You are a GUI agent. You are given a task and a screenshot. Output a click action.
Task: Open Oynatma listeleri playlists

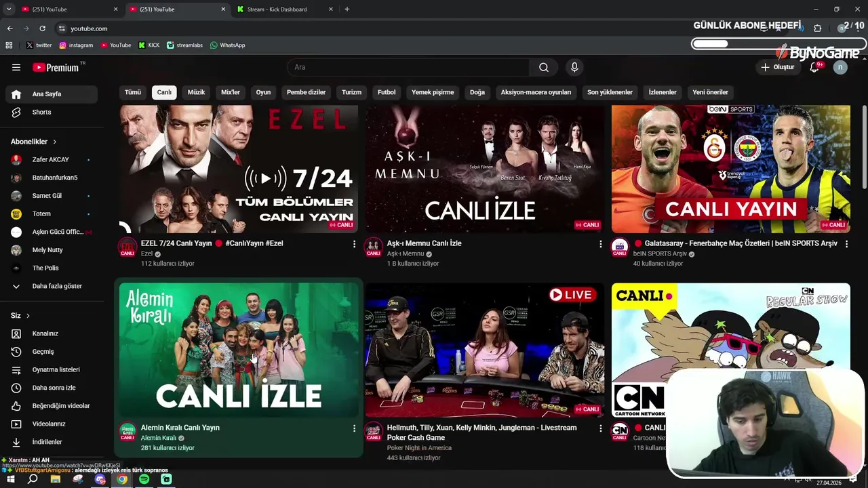51,369
